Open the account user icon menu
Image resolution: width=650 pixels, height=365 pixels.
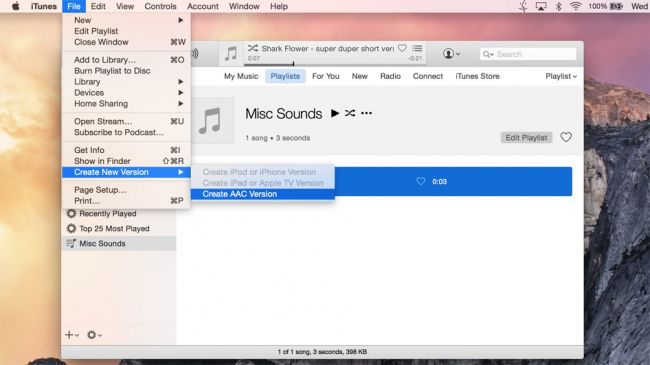[x=451, y=54]
